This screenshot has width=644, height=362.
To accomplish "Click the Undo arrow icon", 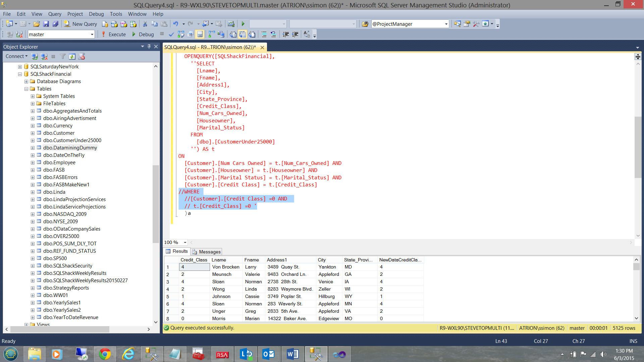I will tap(175, 24).
